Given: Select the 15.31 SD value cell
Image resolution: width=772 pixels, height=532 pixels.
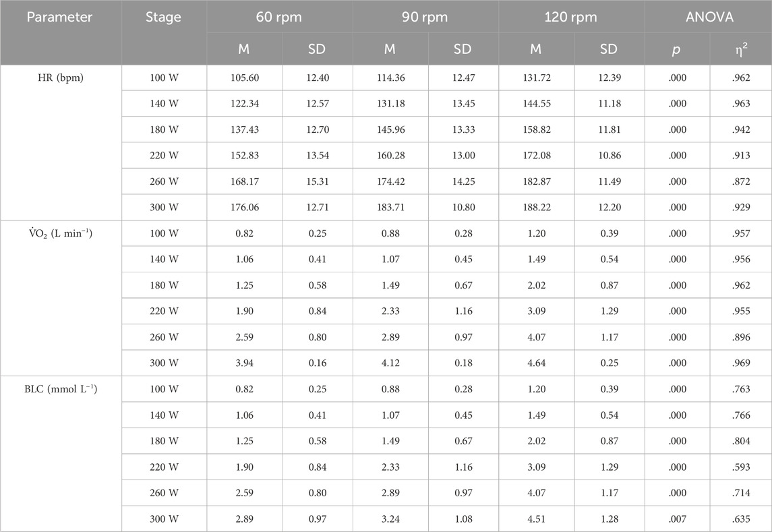Looking at the screenshot, I should 318,181.
